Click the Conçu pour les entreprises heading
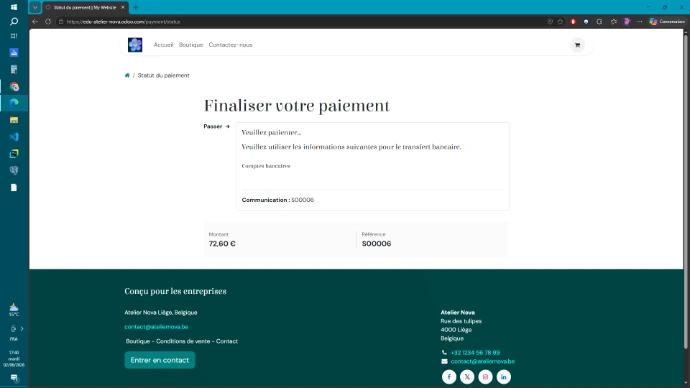Viewport: 690px width, 388px height. 176,291
